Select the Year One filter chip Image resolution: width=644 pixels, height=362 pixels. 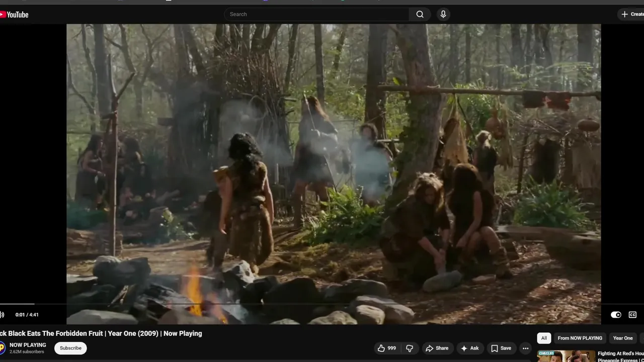tap(623, 338)
